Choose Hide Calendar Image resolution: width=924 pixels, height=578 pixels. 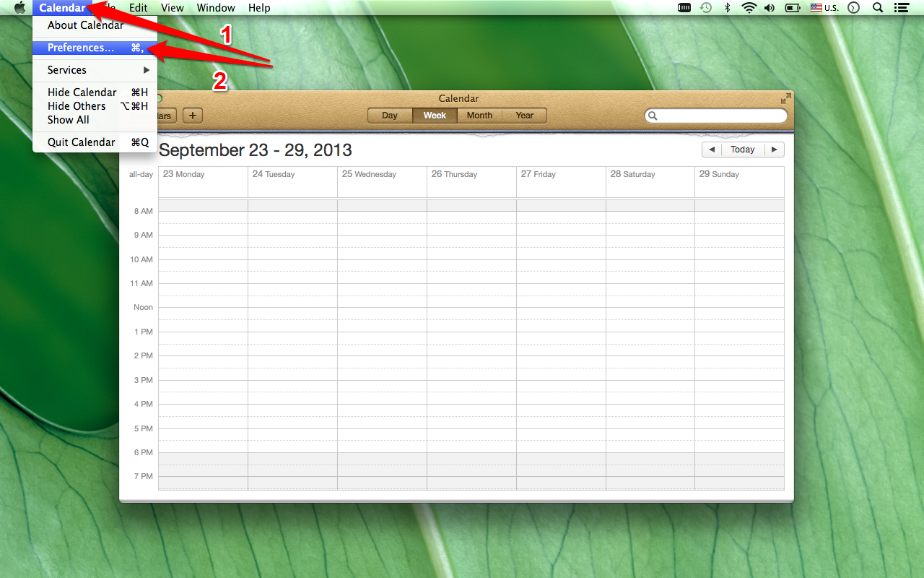95,92
